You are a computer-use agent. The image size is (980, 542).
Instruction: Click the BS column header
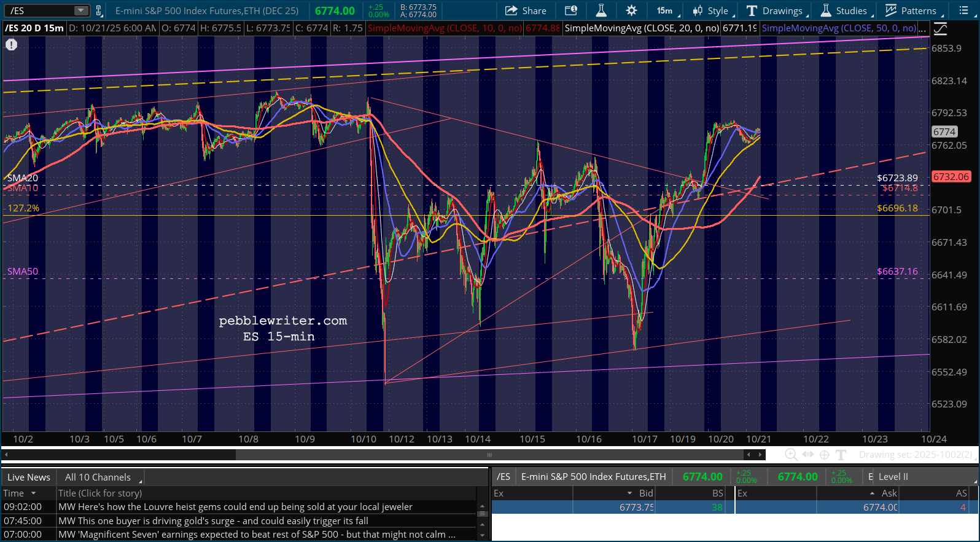tap(690, 493)
